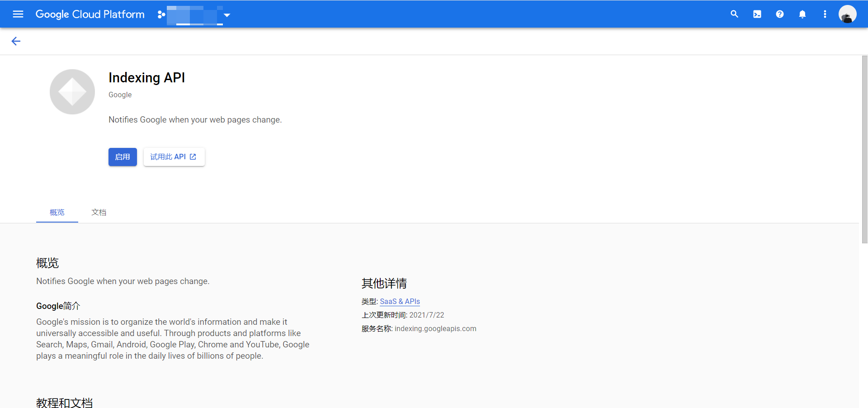Click the Indexing API logo image
Image resolution: width=868 pixels, height=408 pixels.
72,92
